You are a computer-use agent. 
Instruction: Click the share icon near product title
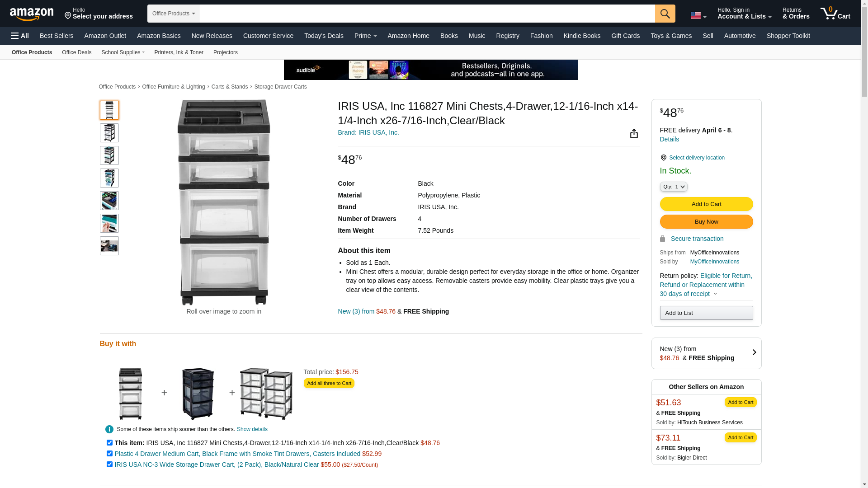point(634,134)
